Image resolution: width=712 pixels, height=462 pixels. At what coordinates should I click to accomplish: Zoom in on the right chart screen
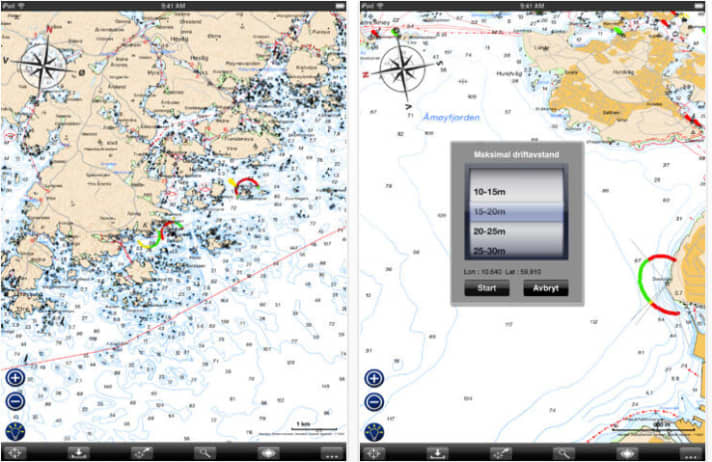pyautogui.click(x=374, y=378)
